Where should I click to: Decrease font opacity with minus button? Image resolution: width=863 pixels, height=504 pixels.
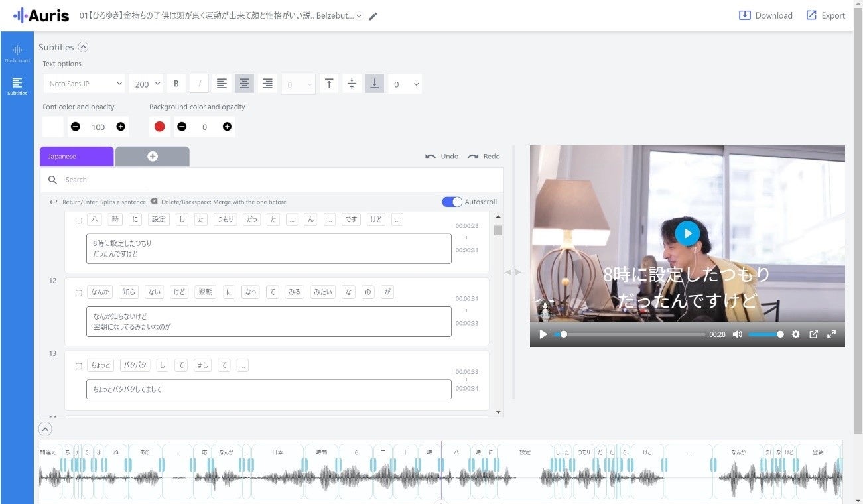[76, 127]
